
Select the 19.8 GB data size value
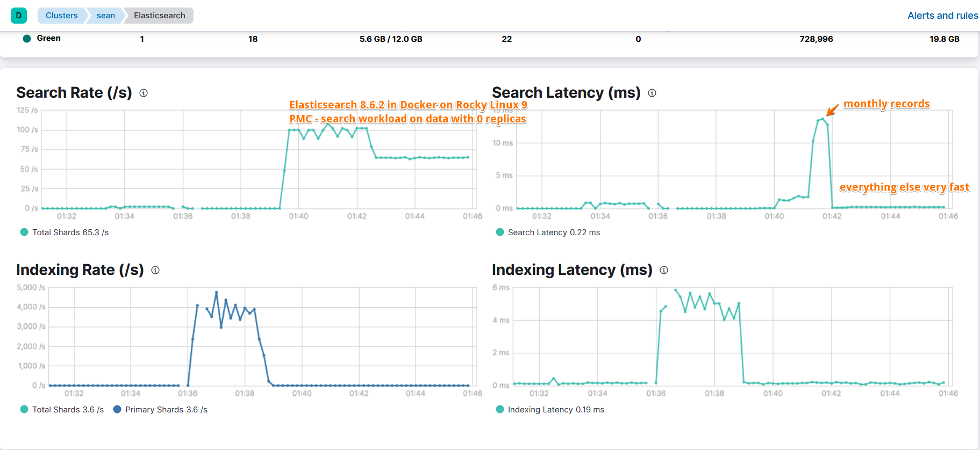[945, 39]
